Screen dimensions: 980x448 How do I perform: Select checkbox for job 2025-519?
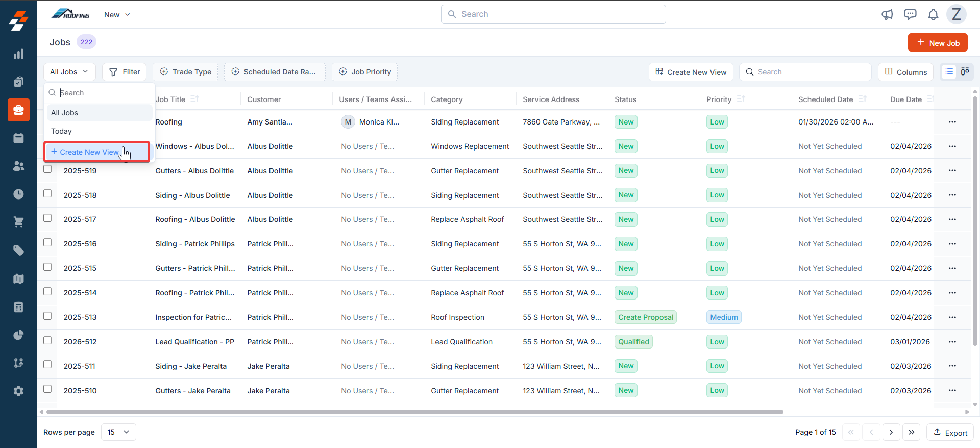[47, 169]
